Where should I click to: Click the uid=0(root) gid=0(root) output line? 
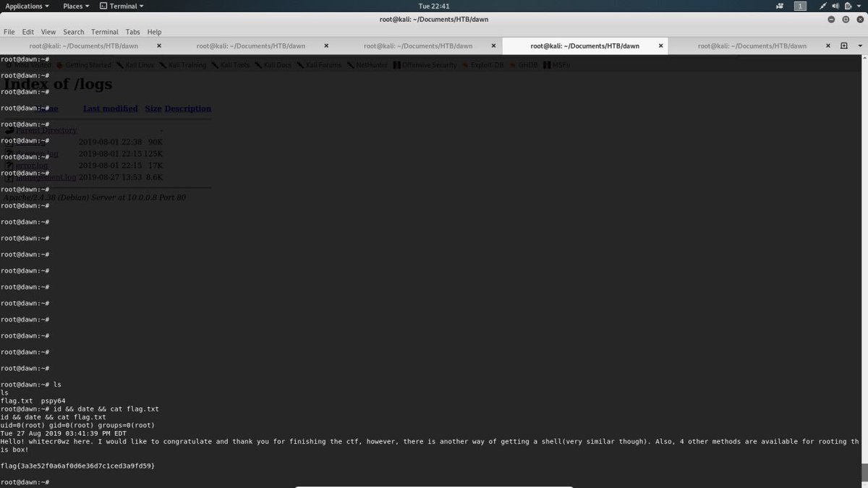(x=77, y=425)
